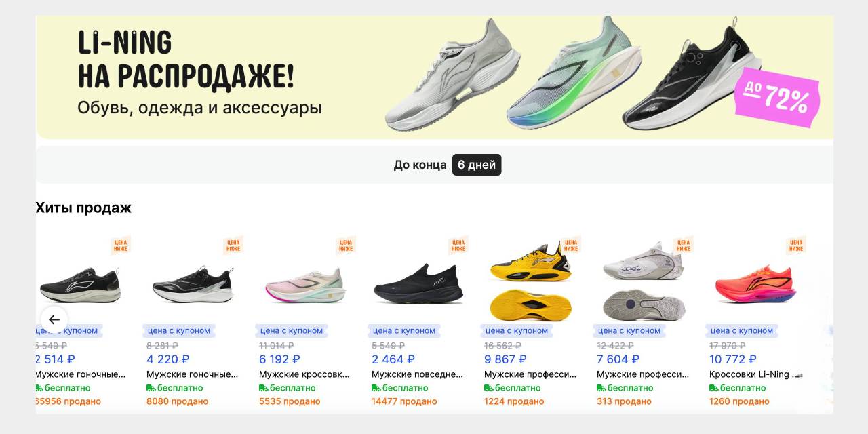Click the price 4 220 ₽

click(x=167, y=359)
